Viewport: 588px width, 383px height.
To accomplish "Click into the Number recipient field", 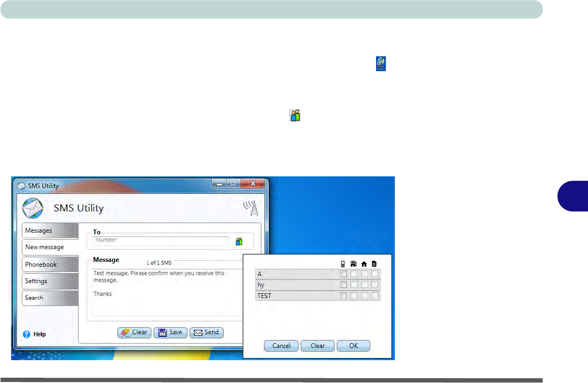I will pos(159,241).
